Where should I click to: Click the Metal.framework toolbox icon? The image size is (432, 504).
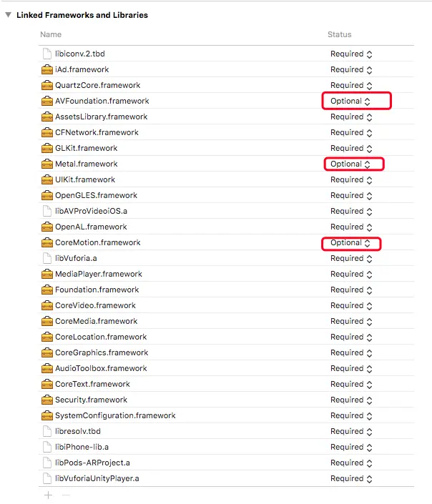[x=47, y=164]
